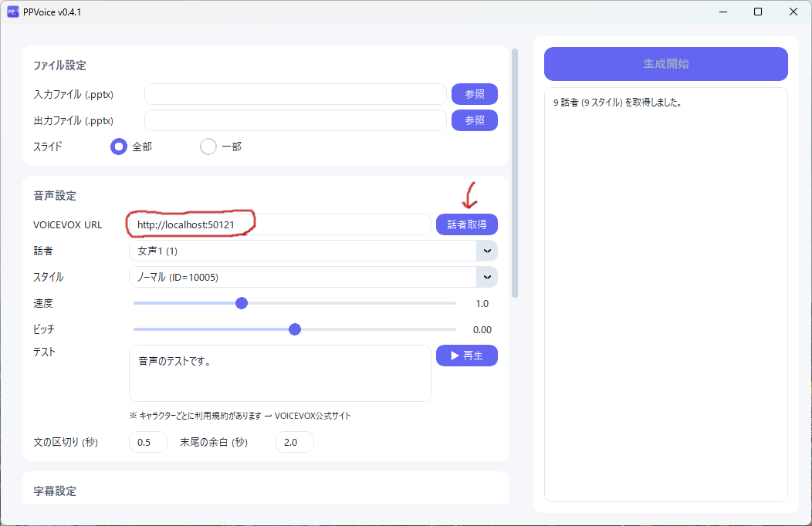Click the PPVoice app icon in title bar

coord(13,12)
